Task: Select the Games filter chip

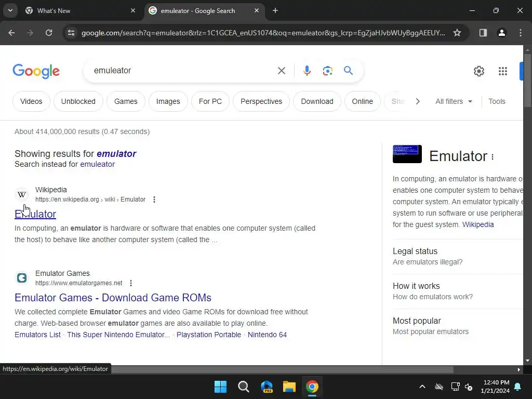Action: [126, 101]
